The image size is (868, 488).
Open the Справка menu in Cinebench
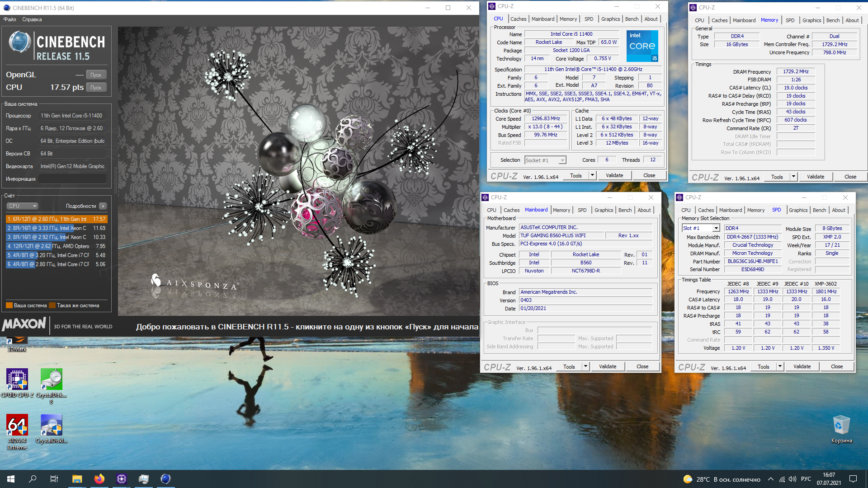(x=32, y=19)
